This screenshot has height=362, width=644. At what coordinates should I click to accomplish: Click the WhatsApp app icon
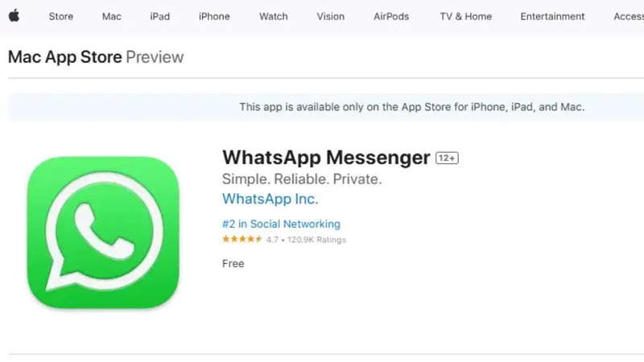(x=103, y=232)
